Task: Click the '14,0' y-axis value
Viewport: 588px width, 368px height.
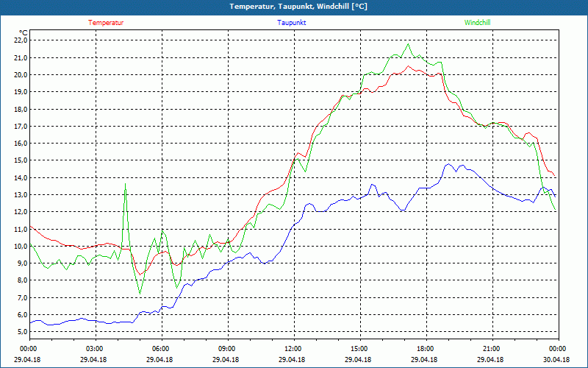Action: click(x=21, y=177)
